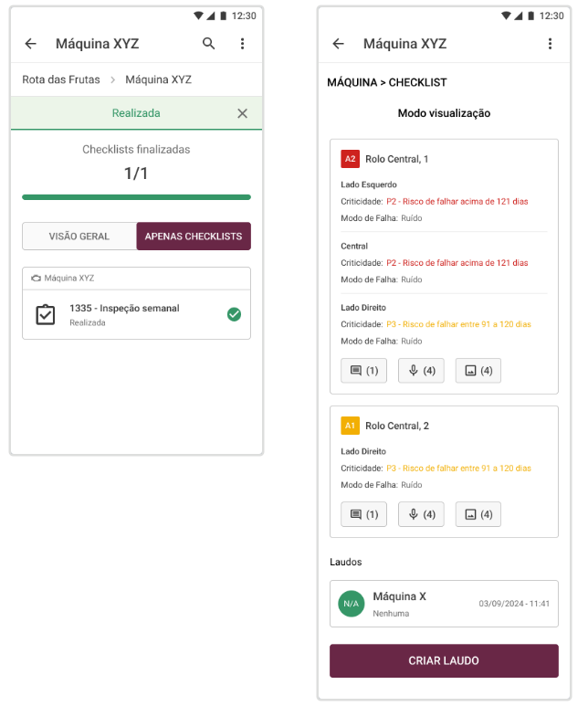588x706 pixels.
Task: View comments for Rolo Central, 2
Action: pyautogui.click(x=363, y=514)
